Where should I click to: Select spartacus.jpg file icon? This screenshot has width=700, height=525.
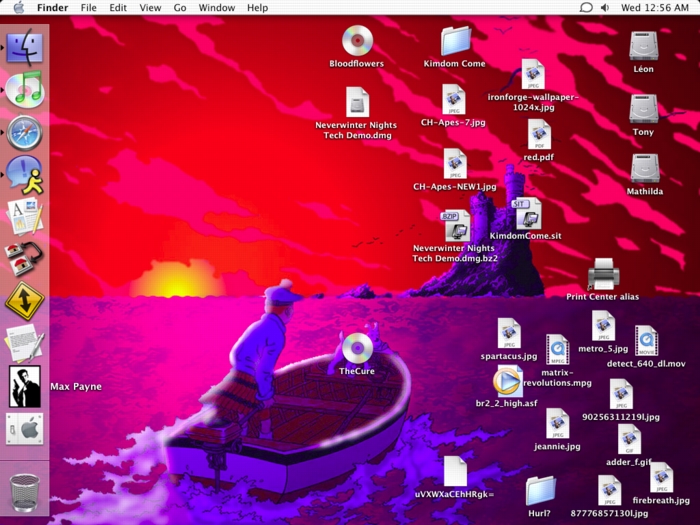509,333
